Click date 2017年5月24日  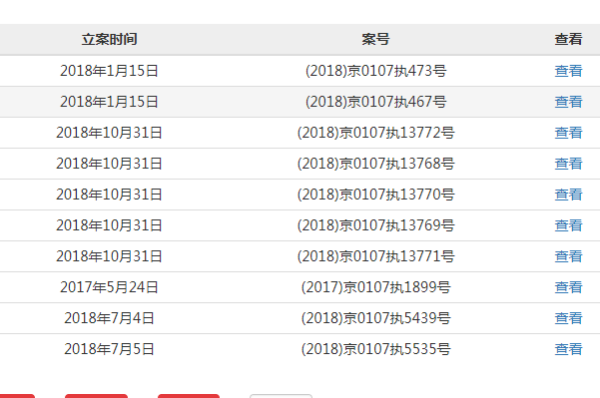pyautogui.click(x=109, y=287)
